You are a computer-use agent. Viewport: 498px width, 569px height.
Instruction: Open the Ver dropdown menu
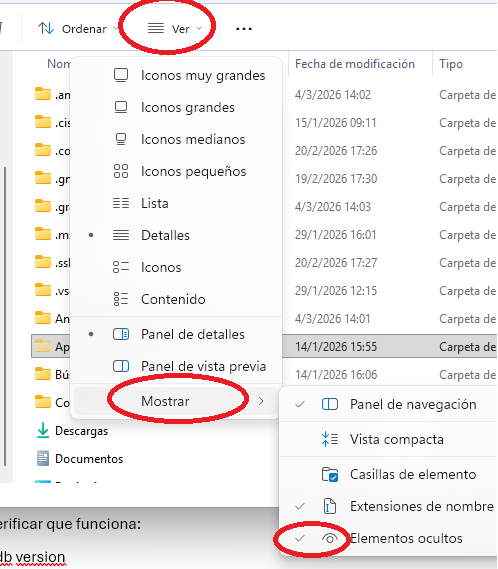pyautogui.click(x=175, y=29)
